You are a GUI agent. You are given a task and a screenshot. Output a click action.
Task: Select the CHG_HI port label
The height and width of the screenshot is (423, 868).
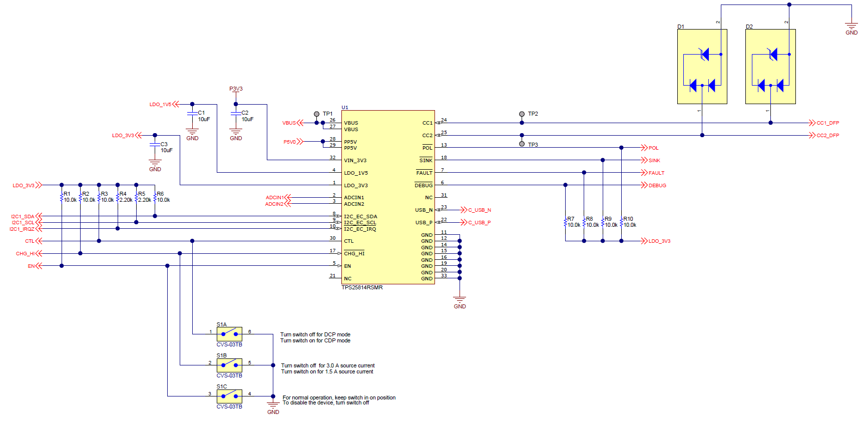[25, 254]
